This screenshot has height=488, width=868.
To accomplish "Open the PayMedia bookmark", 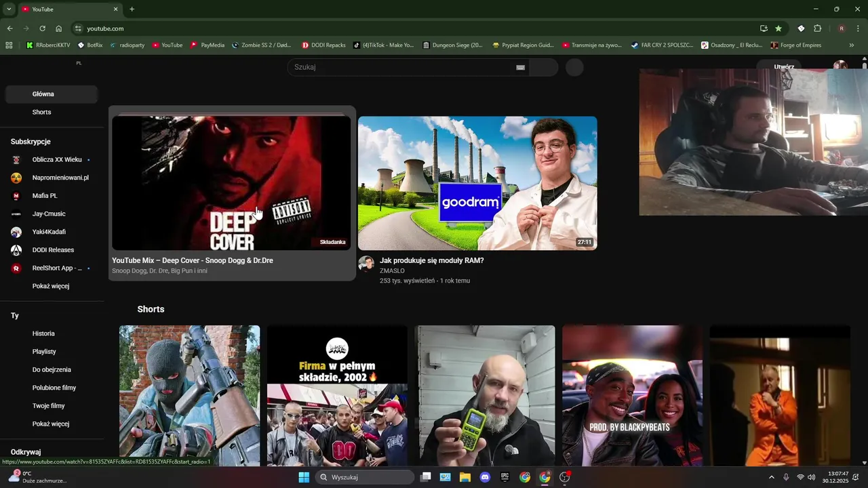I will coord(208,45).
